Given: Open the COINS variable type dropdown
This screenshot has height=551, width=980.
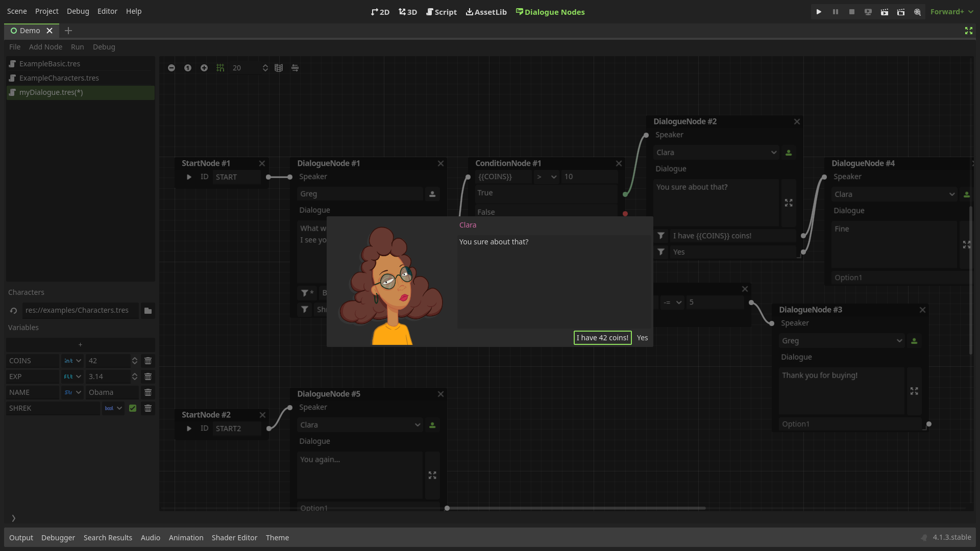Looking at the screenshot, I should [x=72, y=361].
